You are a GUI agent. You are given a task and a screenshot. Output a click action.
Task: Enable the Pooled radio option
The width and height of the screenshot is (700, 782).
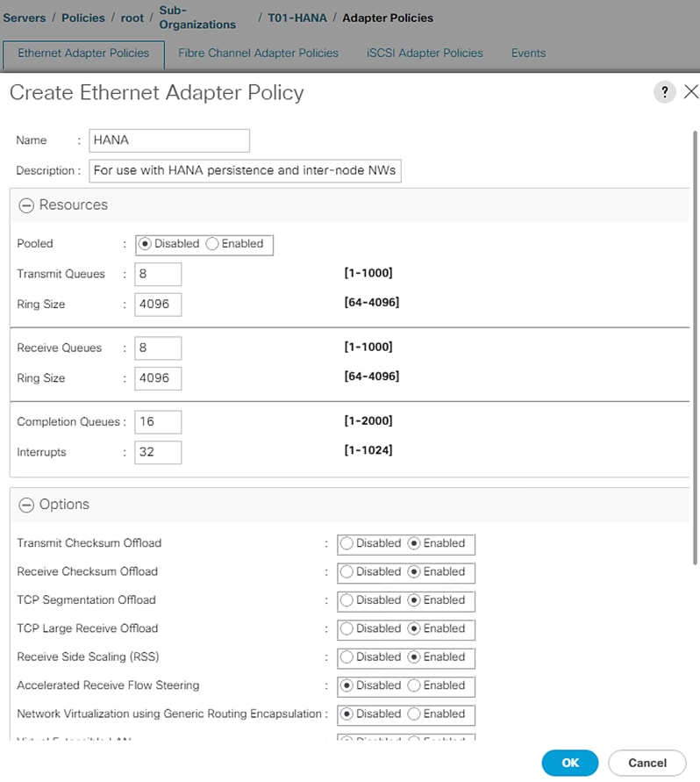click(212, 244)
